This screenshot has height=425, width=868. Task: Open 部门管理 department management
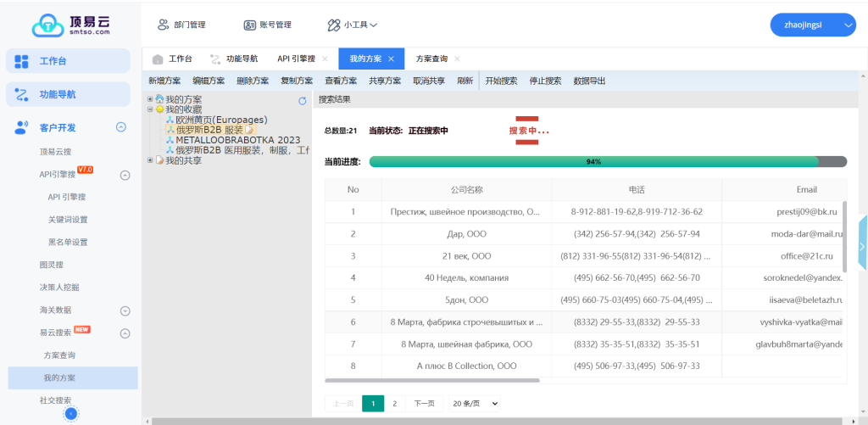coord(181,25)
